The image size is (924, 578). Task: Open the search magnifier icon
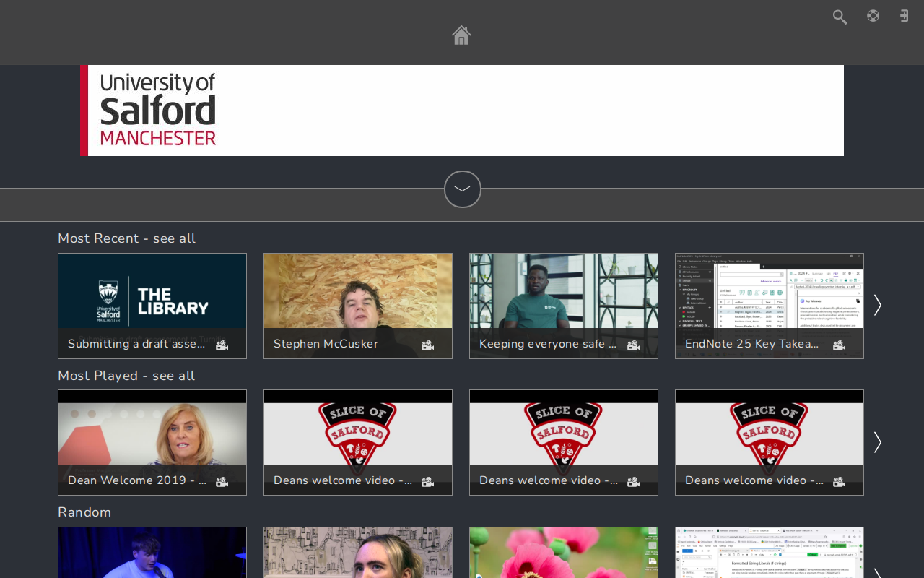click(x=840, y=17)
